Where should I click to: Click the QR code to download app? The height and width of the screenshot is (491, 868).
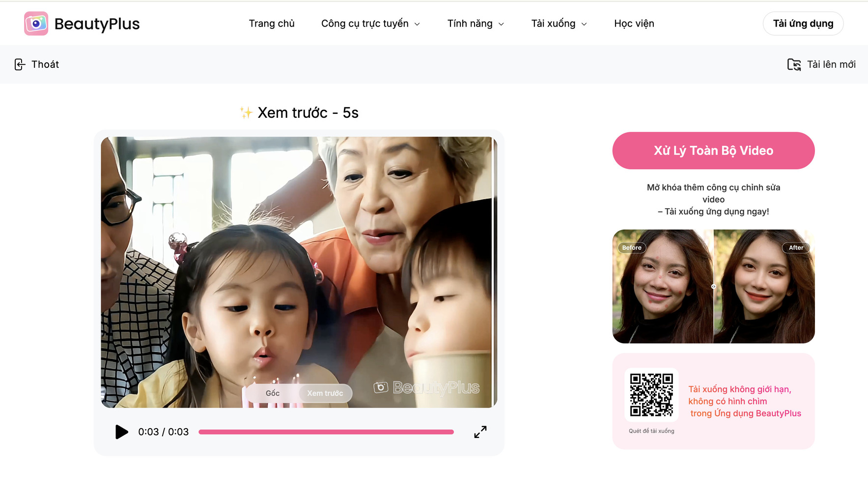(x=651, y=395)
